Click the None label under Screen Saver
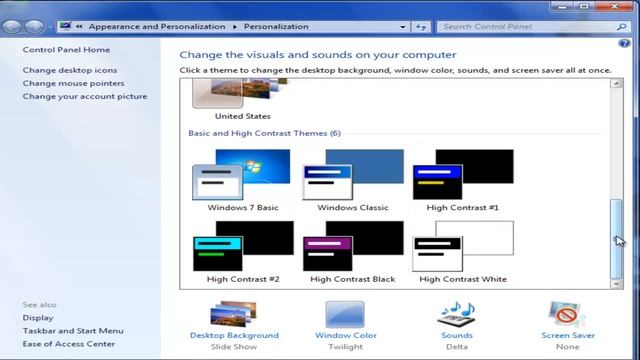 click(x=567, y=347)
